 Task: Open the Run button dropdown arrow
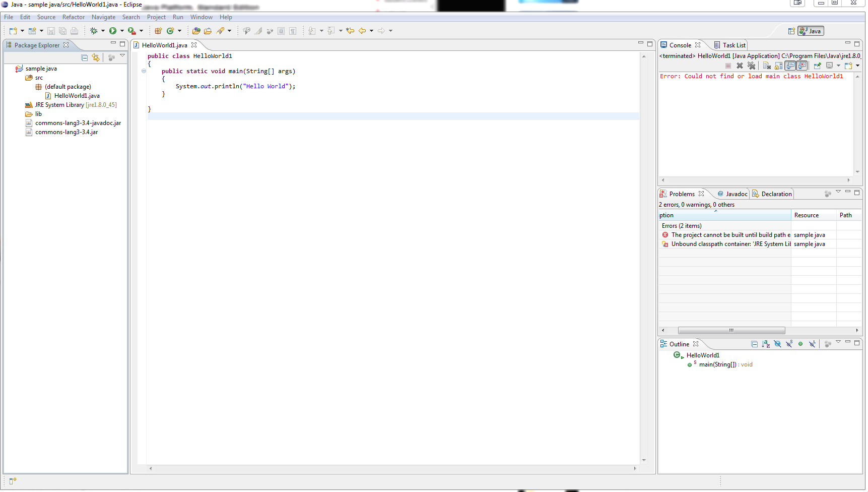[122, 31]
